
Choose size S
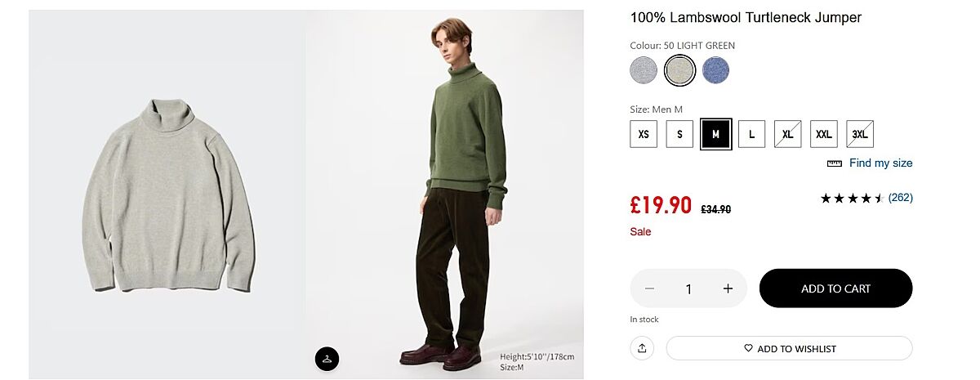(679, 134)
